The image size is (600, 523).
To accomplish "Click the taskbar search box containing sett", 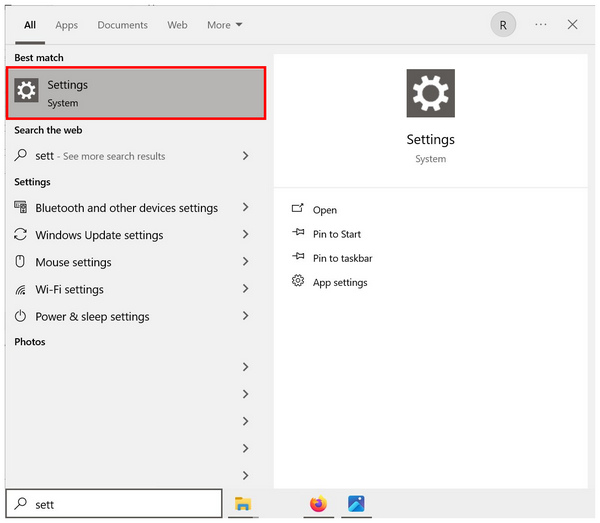I will coord(114,503).
